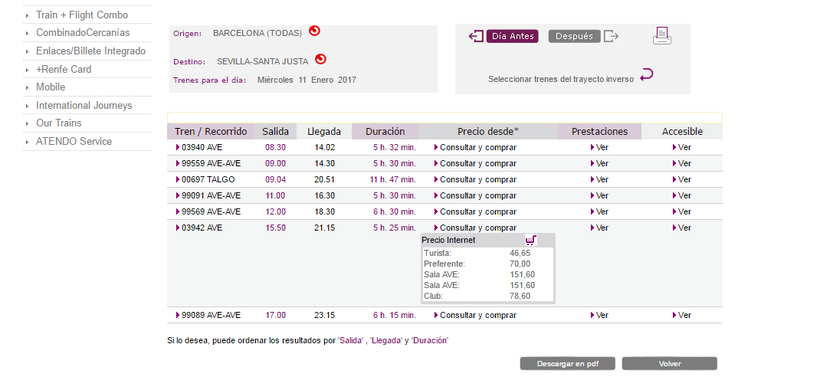The height and width of the screenshot is (377, 820).
Task: Click the Volver button
Action: click(669, 363)
